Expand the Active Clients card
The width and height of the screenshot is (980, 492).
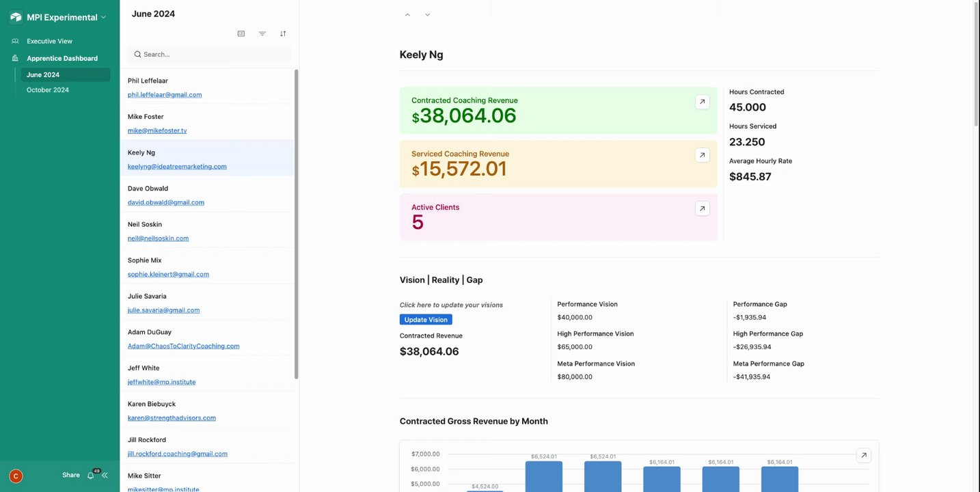click(x=702, y=208)
